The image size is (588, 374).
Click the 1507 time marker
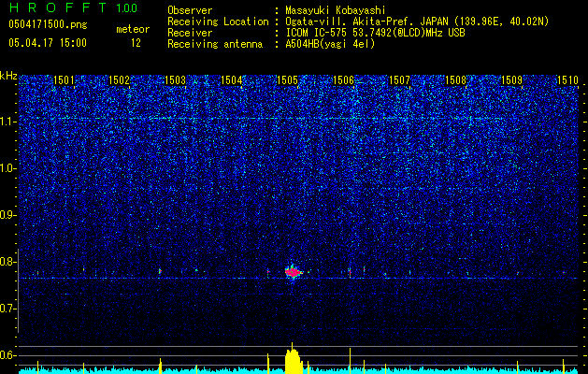[x=399, y=80]
